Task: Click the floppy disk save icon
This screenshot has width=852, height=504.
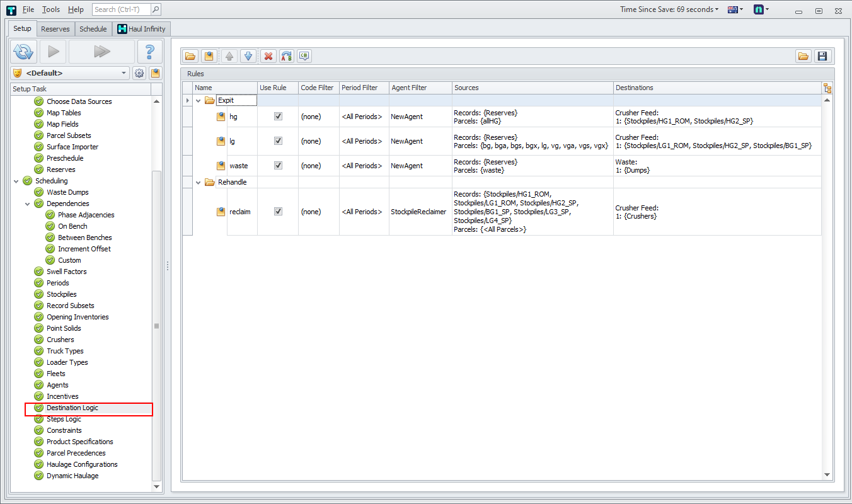Action: tap(822, 56)
